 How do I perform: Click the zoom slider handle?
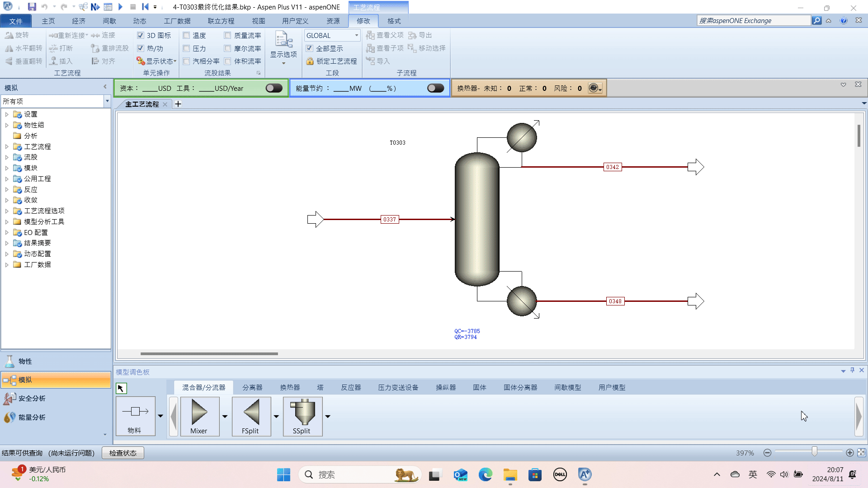pyautogui.click(x=814, y=452)
